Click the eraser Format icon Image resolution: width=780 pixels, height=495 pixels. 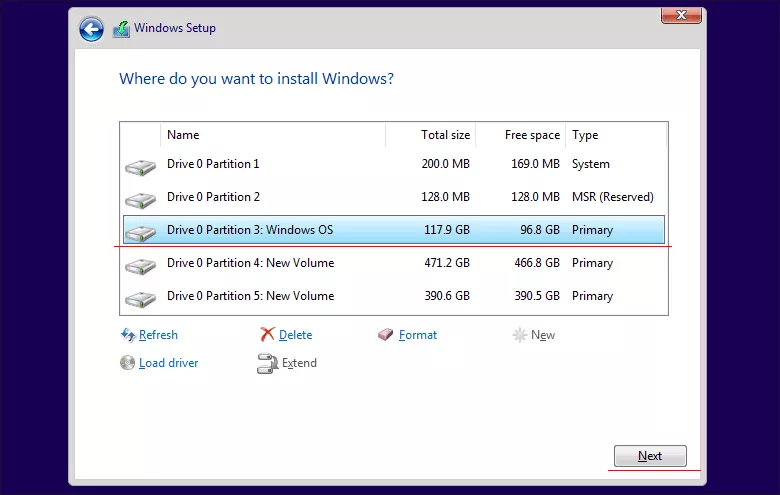385,334
